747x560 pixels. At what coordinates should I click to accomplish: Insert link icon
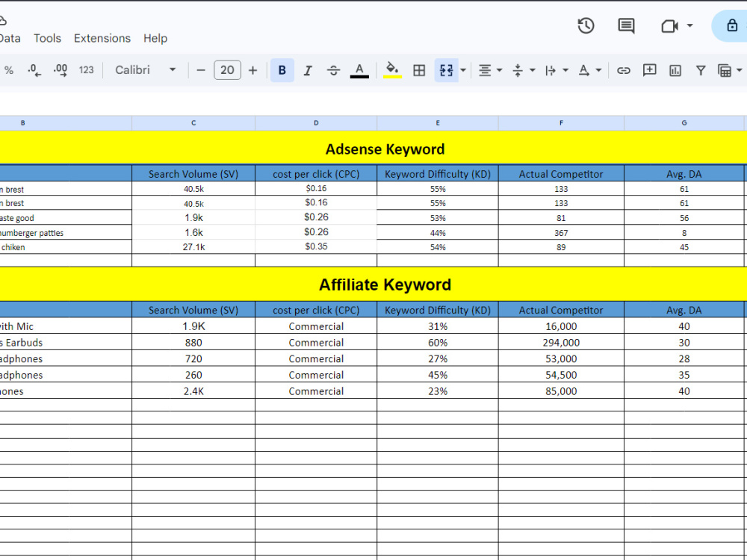(623, 70)
